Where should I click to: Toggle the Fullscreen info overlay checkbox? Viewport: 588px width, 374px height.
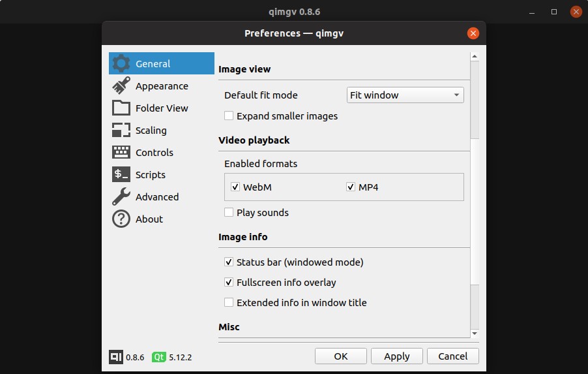(x=229, y=282)
